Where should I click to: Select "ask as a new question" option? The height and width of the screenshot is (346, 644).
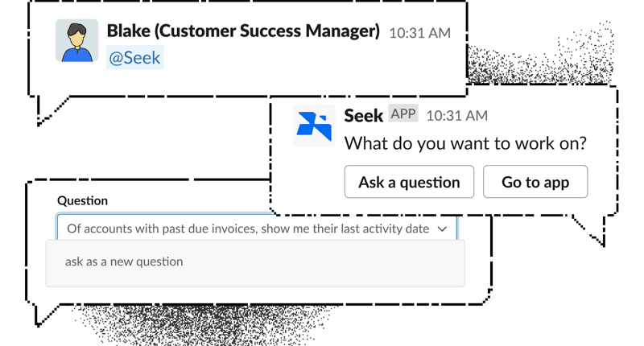(x=124, y=262)
